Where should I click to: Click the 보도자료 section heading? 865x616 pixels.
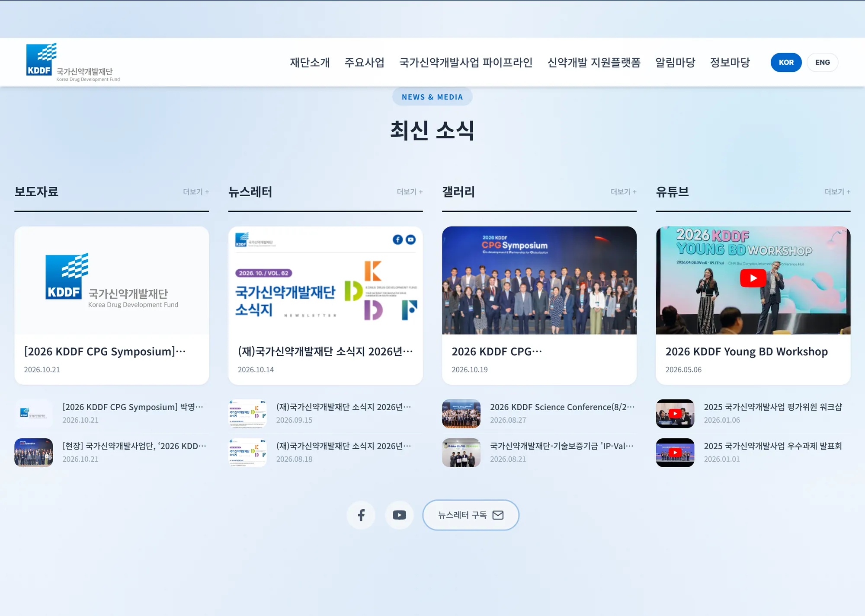[x=36, y=192]
